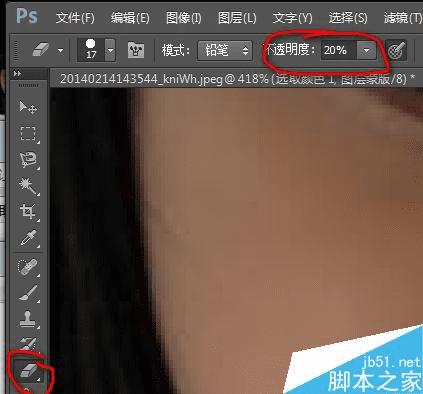Select the 20140214143544_kniWh.jpeg document tab
The width and height of the screenshot is (423, 394).
pos(237,79)
